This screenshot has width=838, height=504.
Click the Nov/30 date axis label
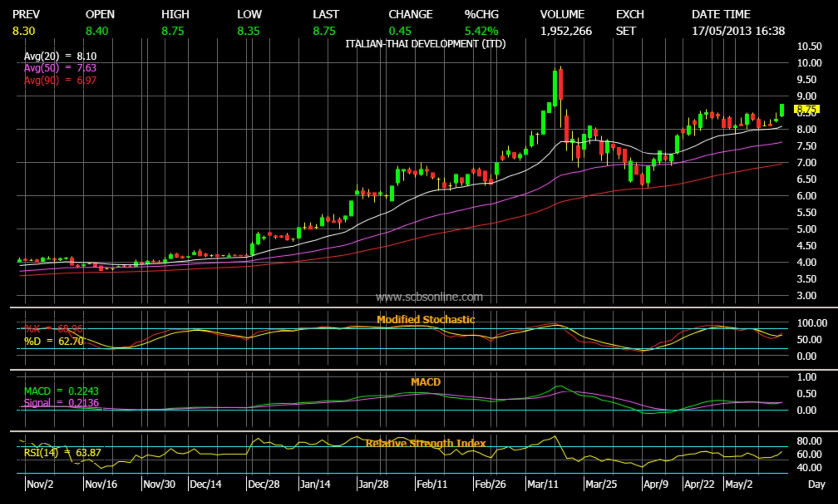coord(159,484)
